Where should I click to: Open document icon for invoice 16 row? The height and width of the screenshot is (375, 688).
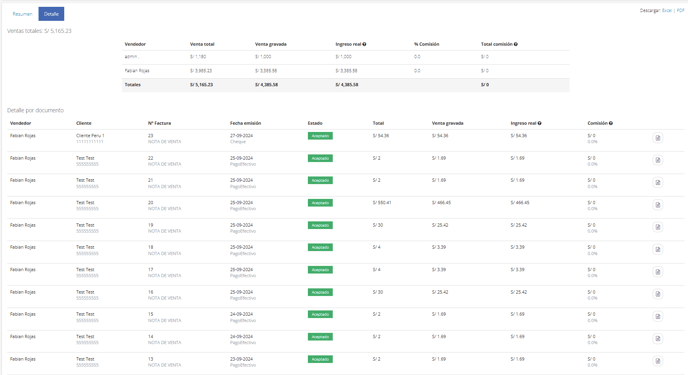(657, 294)
